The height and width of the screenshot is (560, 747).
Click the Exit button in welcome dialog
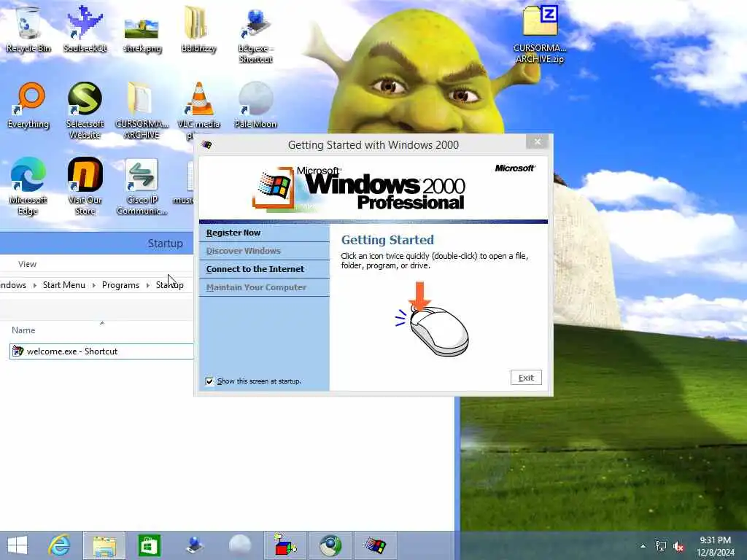526,378
